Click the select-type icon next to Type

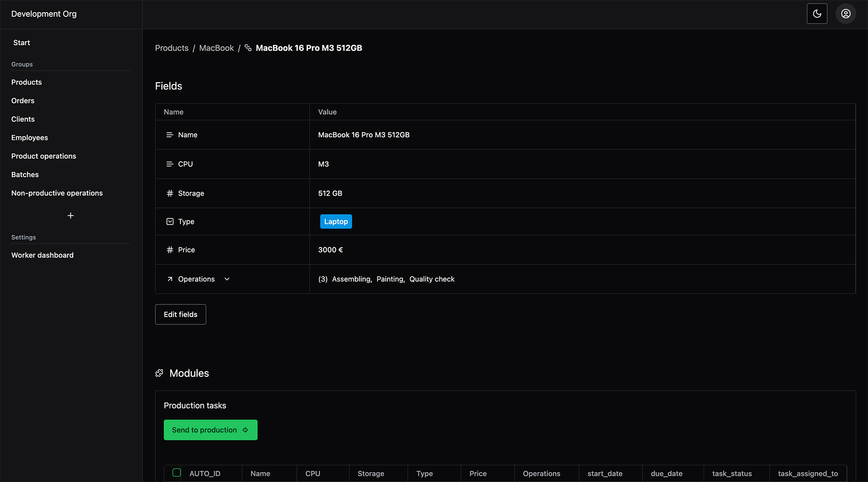(170, 221)
